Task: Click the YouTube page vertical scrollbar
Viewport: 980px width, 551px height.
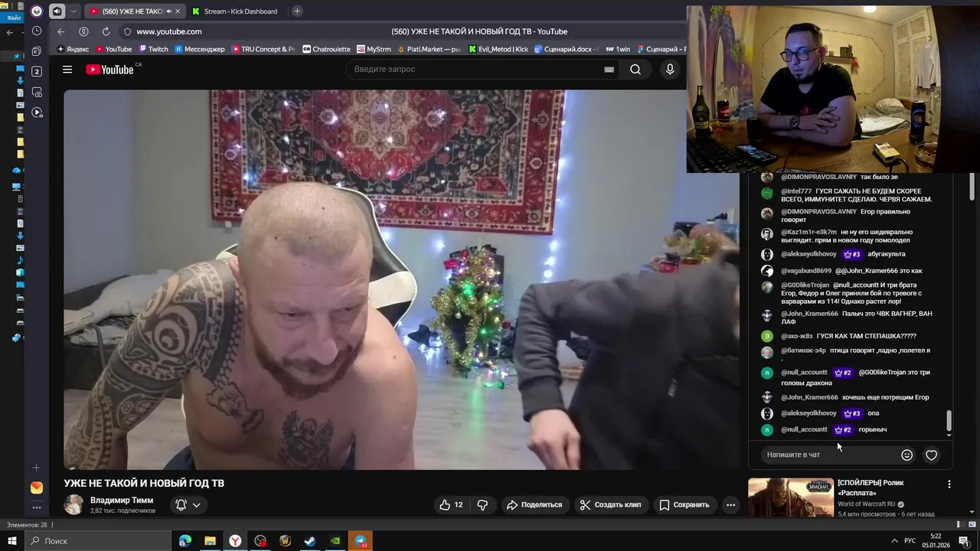Action: tap(972, 185)
